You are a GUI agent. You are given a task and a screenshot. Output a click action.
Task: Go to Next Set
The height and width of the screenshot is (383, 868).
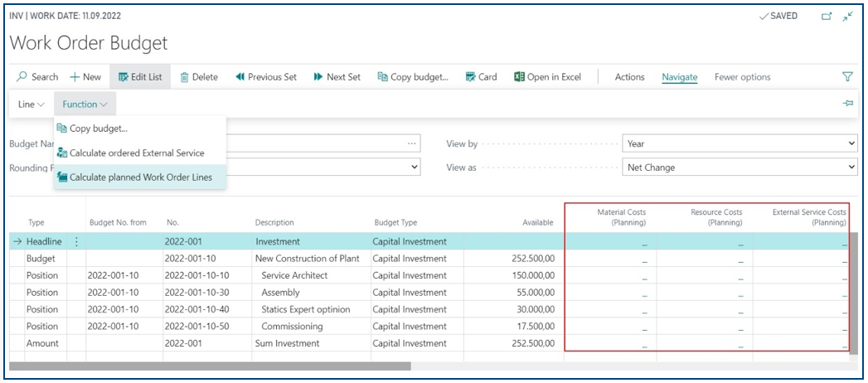point(337,77)
